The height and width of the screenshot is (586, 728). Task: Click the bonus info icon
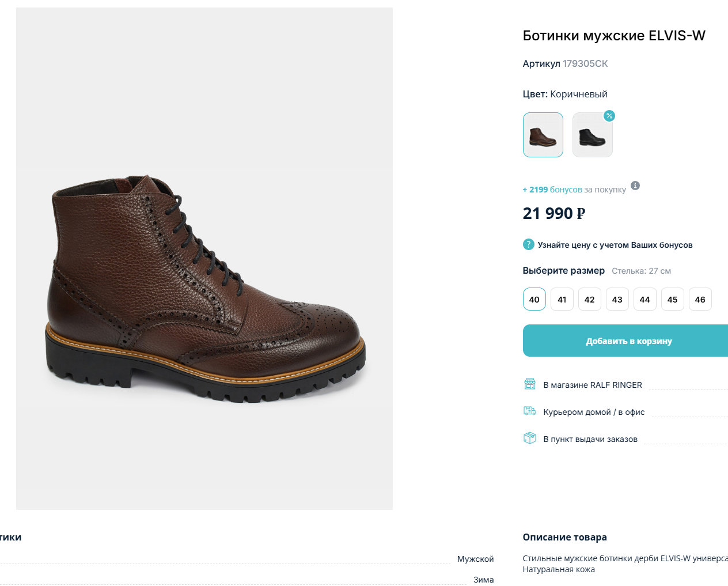click(x=635, y=186)
